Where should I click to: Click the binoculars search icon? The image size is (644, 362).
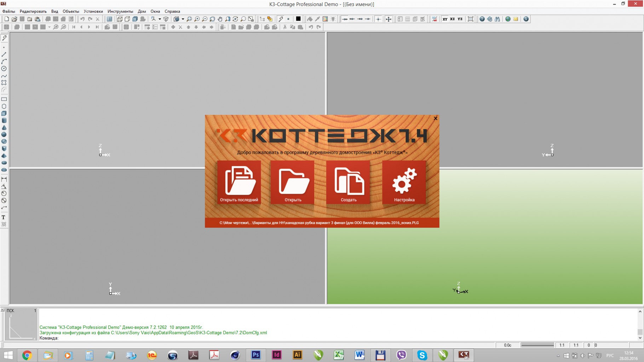(x=497, y=19)
